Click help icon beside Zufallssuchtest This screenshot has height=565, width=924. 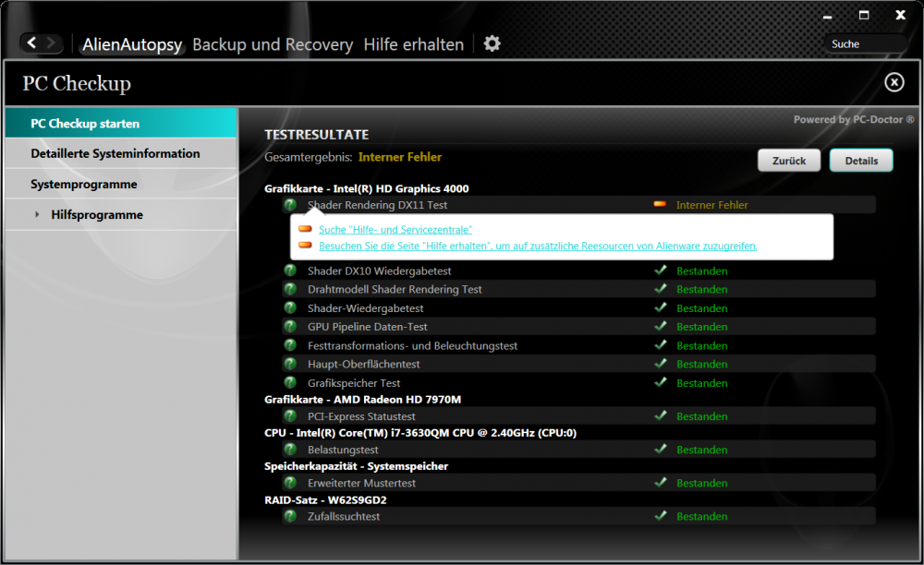290,516
